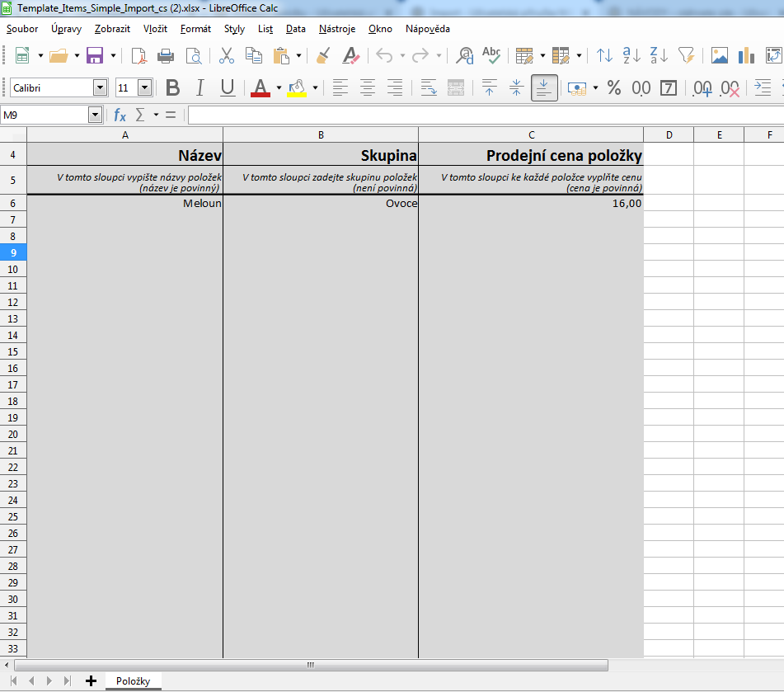This screenshot has width=784, height=692.
Task: Click the Paste clipboard icon
Action: (x=281, y=55)
